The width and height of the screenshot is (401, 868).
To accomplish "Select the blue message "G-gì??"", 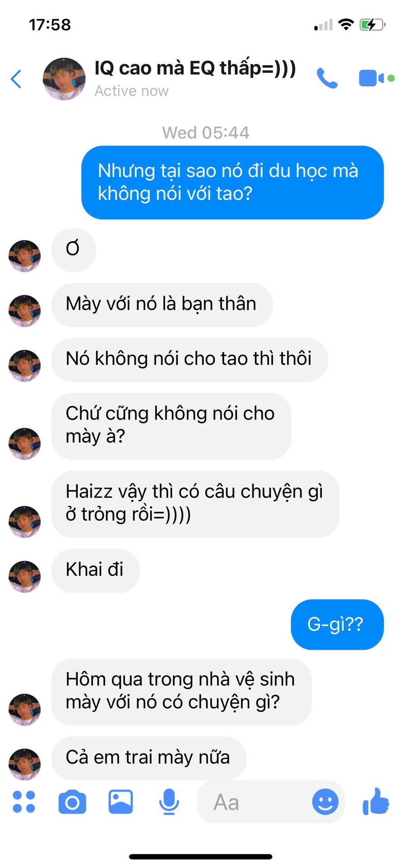I will (337, 624).
